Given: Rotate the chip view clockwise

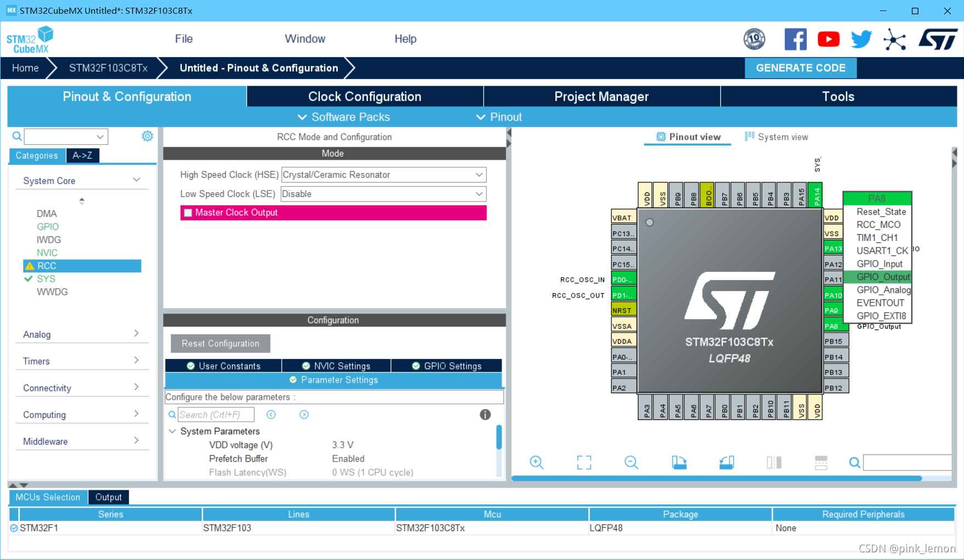Looking at the screenshot, I should click(x=679, y=462).
